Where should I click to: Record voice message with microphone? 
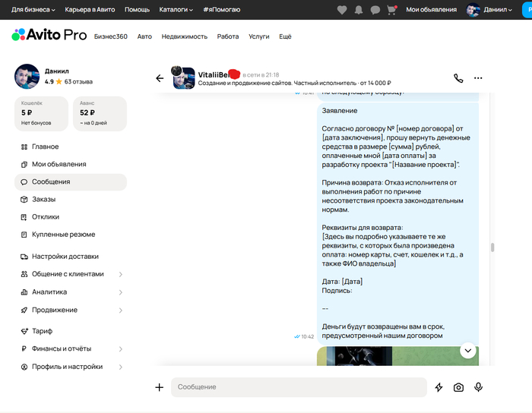pyautogui.click(x=478, y=387)
